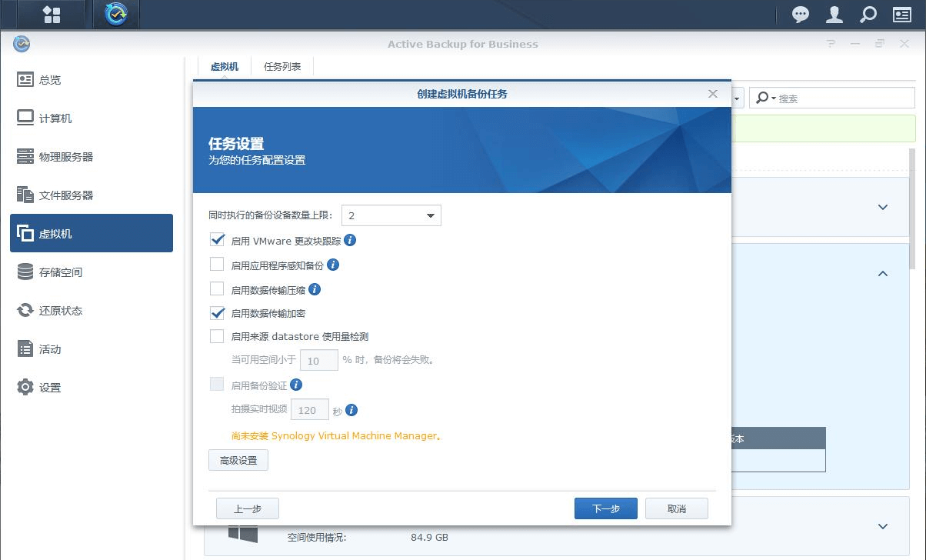Click the DSM search magnifier icon
This screenshot has width=926, height=560.
coord(868,15)
